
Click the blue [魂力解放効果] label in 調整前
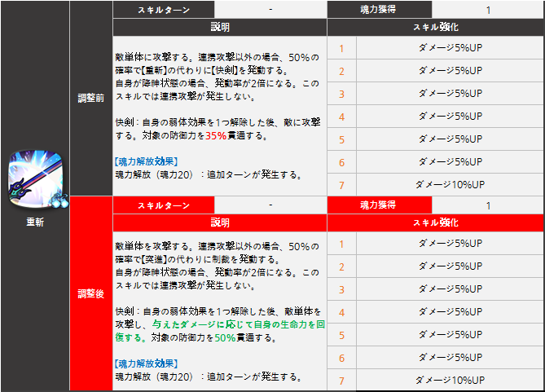click(147, 161)
